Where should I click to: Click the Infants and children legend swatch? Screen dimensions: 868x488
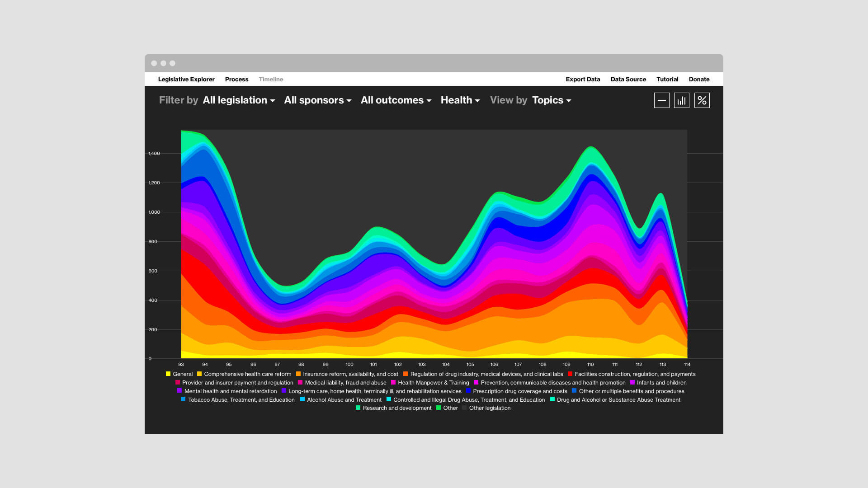(632, 382)
